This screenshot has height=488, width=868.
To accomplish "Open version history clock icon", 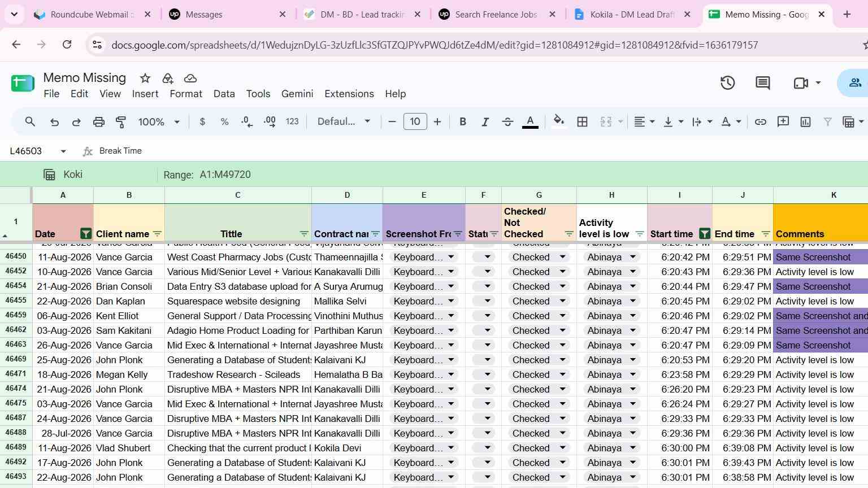I will [x=727, y=83].
